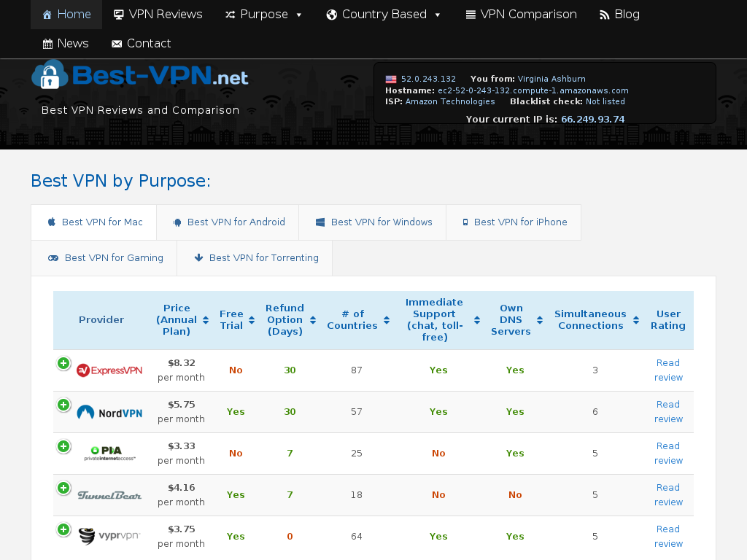This screenshot has height=560, width=747.
Task: Click the tagline Best VPN Reviews and Comparison
Action: pyautogui.click(x=140, y=110)
